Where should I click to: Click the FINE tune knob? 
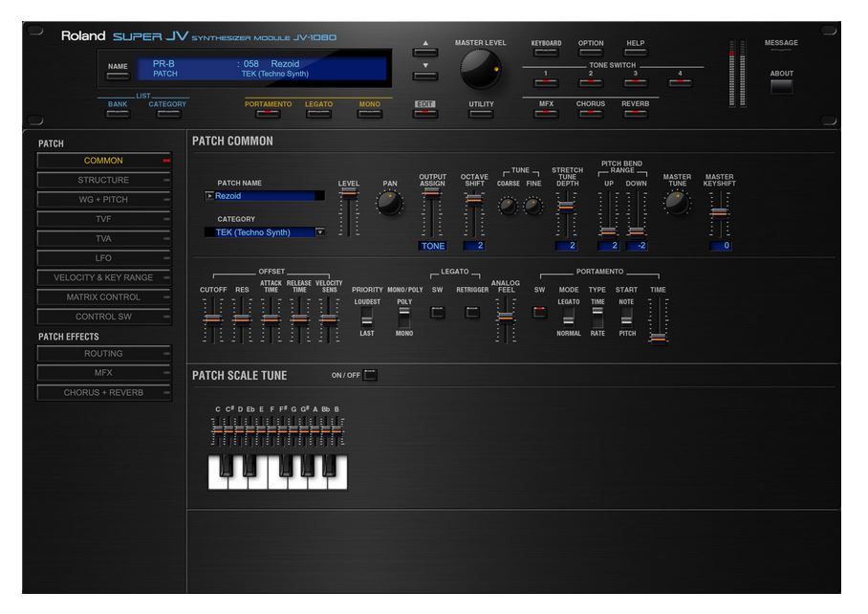tap(533, 206)
